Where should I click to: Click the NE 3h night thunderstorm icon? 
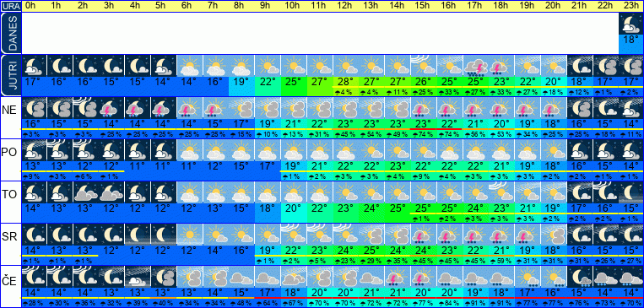click(x=111, y=108)
